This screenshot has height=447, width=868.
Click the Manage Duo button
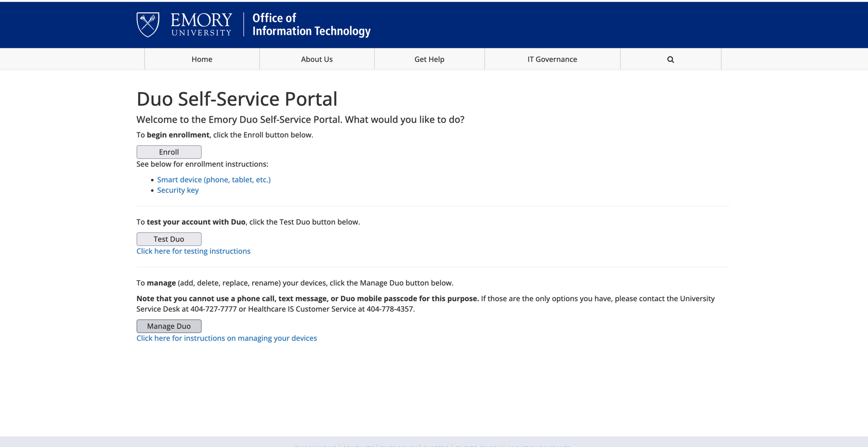tap(169, 326)
